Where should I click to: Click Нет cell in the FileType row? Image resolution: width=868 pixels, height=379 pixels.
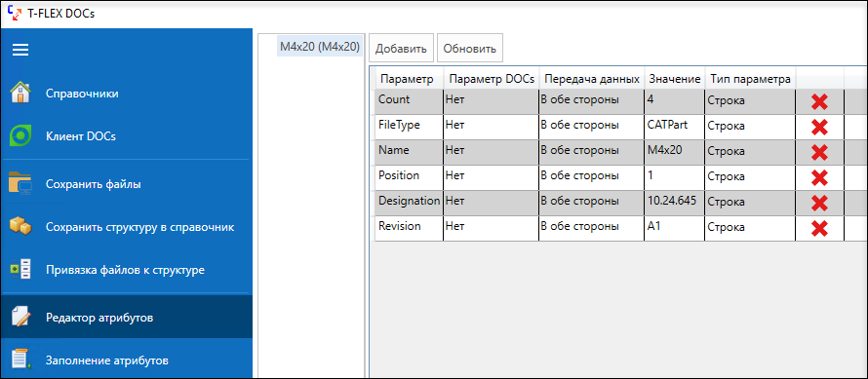[x=491, y=127]
